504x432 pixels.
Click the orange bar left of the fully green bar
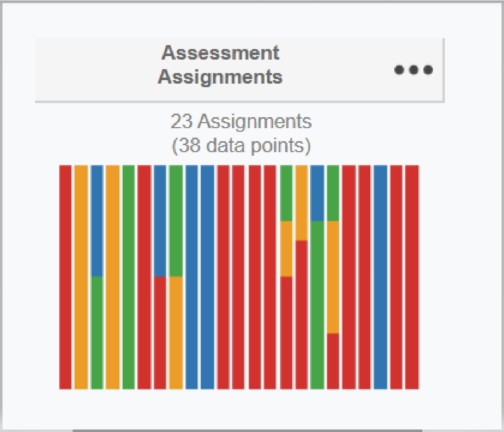[x=112, y=277]
